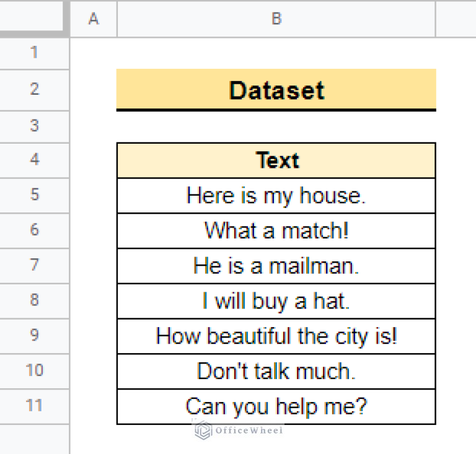The width and height of the screenshot is (476, 454).
Task: Select row 4 header
Action: pos(34,160)
